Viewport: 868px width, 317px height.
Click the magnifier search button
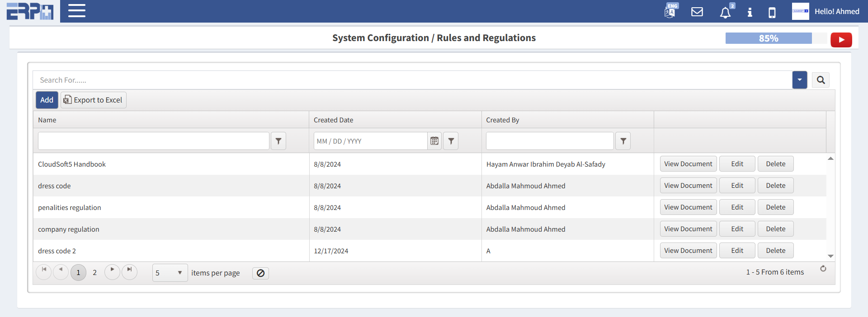click(x=821, y=80)
